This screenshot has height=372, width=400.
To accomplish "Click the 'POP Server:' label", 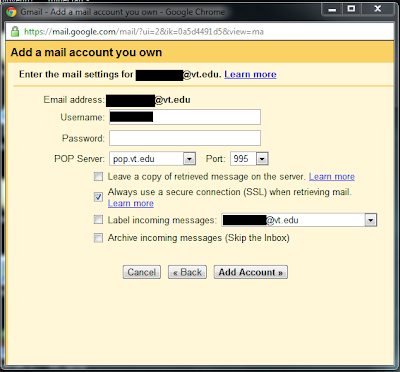I will click(x=79, y=158).
